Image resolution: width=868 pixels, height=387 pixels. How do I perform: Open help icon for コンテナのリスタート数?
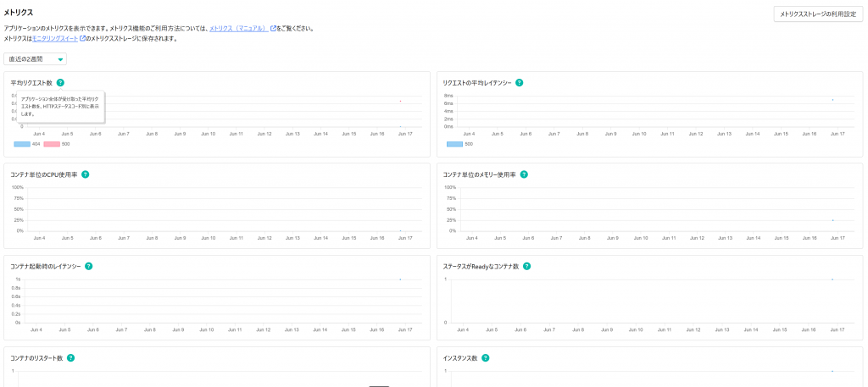pyautogui.click(x=71, y=358)
